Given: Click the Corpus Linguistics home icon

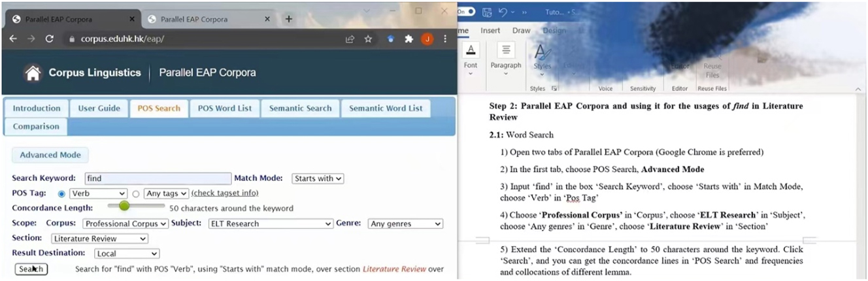Looking at the screenshot, I should point(32,73).
